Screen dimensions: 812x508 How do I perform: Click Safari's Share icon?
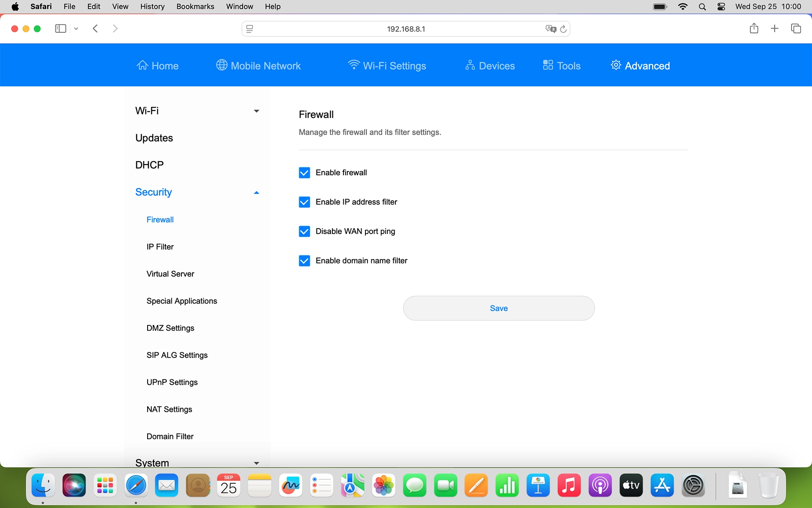[x=754, y=28]
